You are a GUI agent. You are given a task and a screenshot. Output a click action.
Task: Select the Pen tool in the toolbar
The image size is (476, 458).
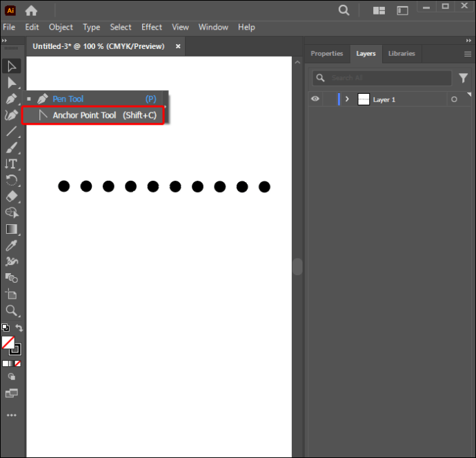click(x=12, y=99)
